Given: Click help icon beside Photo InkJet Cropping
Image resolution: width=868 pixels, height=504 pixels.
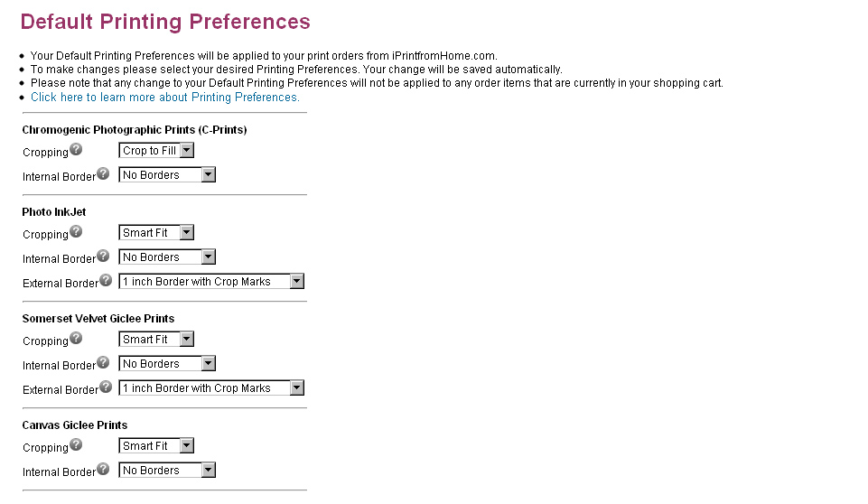Looking at the screenshot, I should [x=76, y=232].
